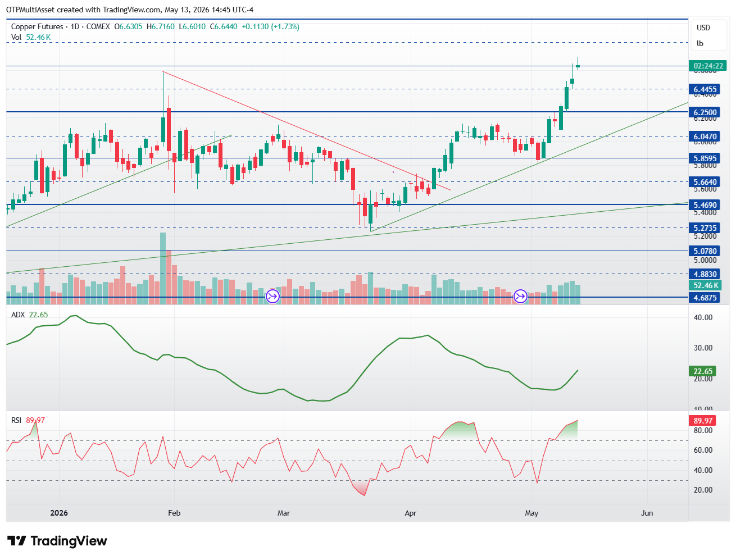Click the red RSI 89.97 value badge
The image size is (736, 560).
703,421
